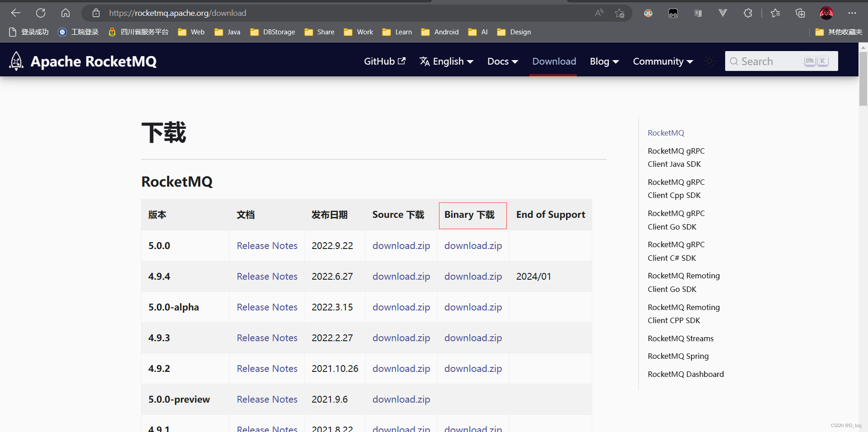Open the Work bookmarks folder
This screenshot has height=432, width=868.
click(x=359, y=32)
